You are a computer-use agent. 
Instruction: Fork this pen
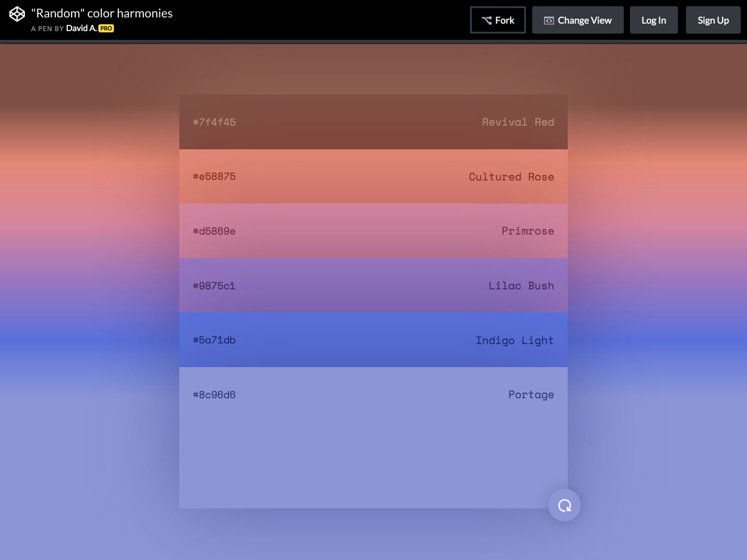pyautogui.click(x=498, y=20)
